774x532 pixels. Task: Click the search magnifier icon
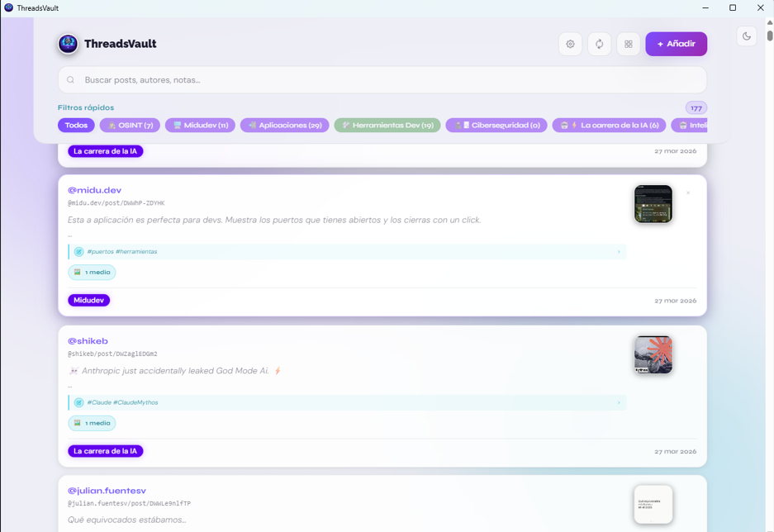[x=70, y=80]
